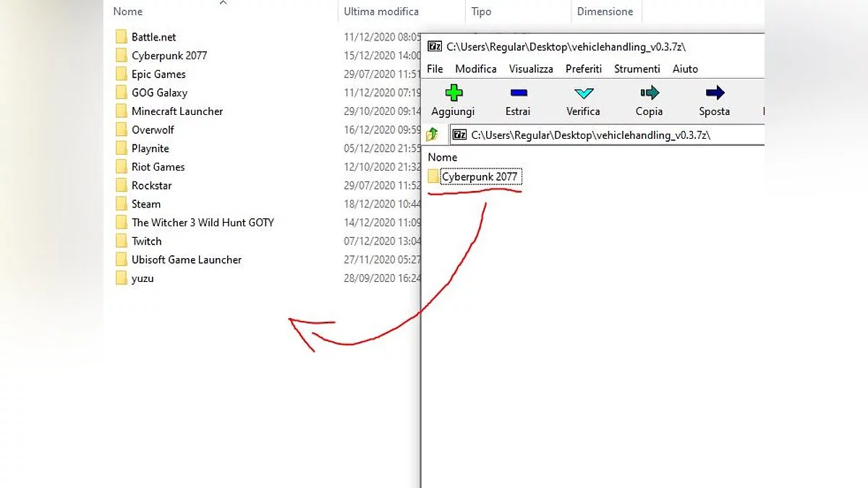Click the Ubisoft date 27/11/2020

383,260
